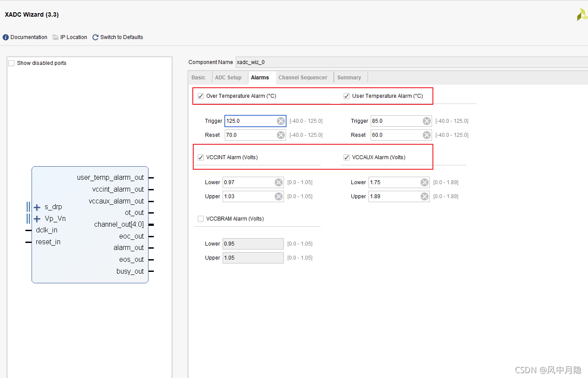Screen dimensions: 588x378
Task: Go to the Summary tab
Action: [x=349, y=78]
